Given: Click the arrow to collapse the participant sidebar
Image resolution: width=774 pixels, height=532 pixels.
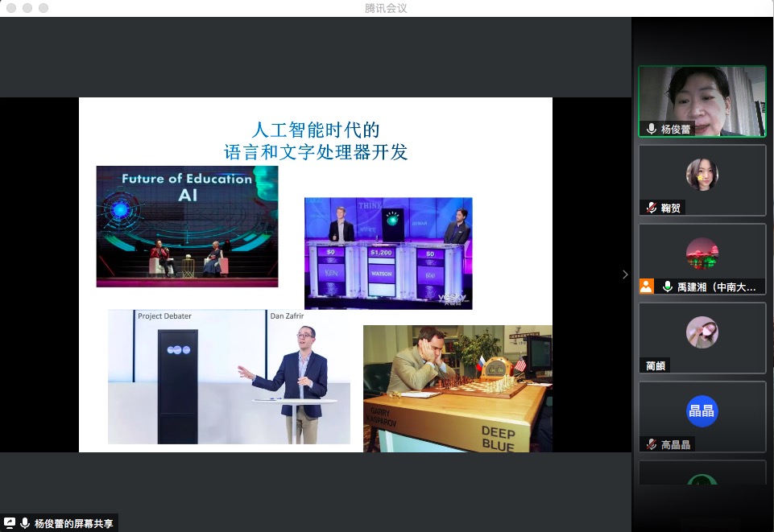Looking at the screenshot, I should pyautogui.click(x=625, y=274).
